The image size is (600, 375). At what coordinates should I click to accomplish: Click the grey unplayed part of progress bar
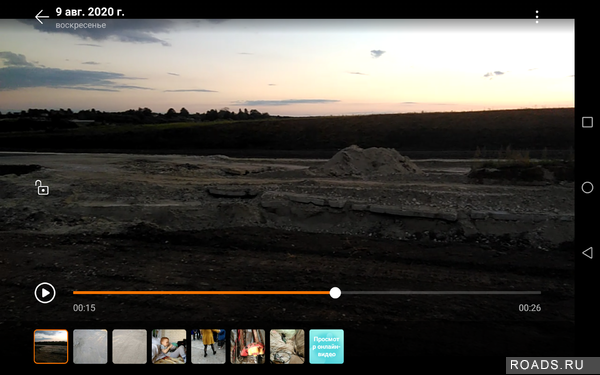tap(441, 293)
